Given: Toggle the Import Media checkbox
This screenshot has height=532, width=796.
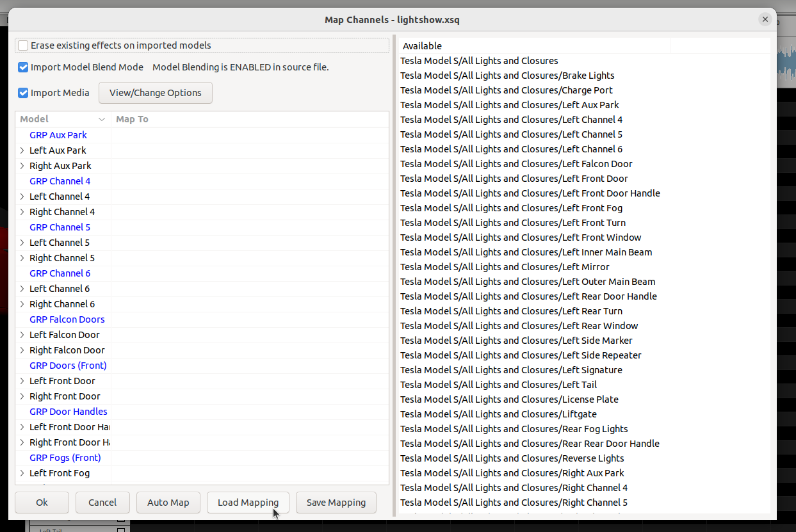Looking at the screenshot, I should click(24, 93).
